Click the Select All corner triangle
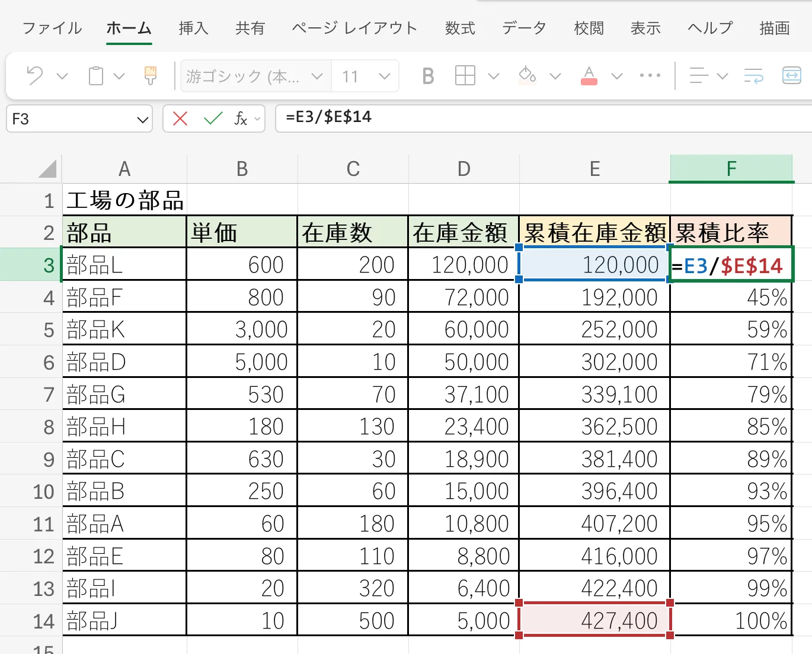 48,169
